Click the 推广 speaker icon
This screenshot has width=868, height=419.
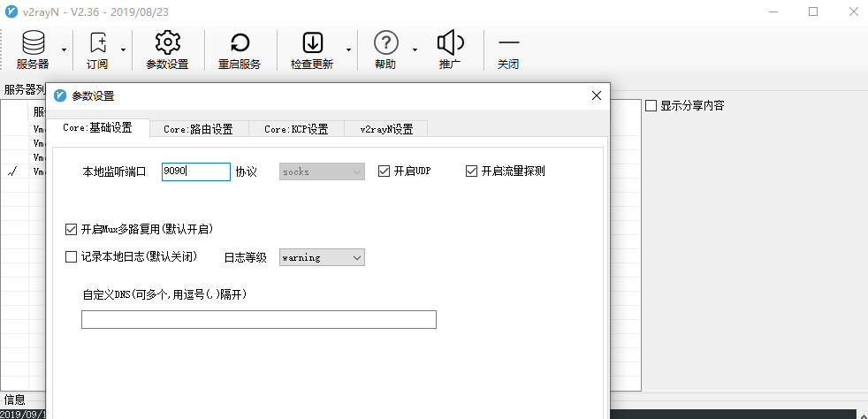[x=450, y=50]
